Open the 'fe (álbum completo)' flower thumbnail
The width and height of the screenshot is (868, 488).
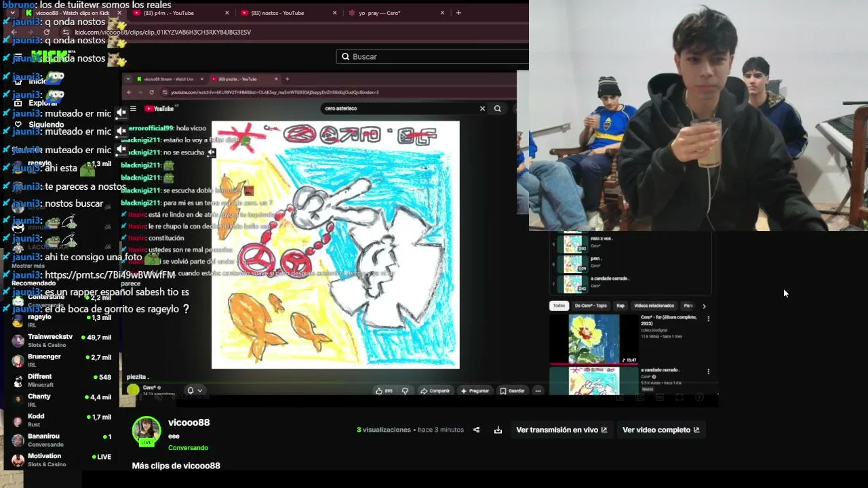[593, 339]
